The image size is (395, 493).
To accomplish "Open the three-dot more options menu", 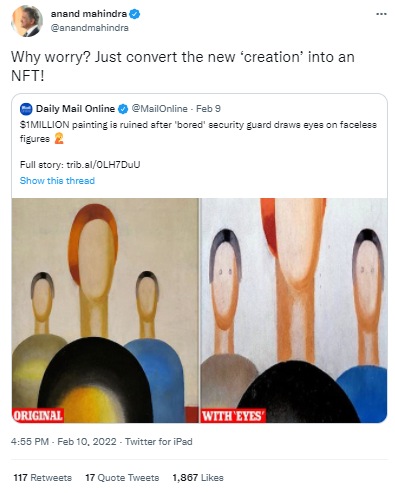I will (x=381, y=14).
